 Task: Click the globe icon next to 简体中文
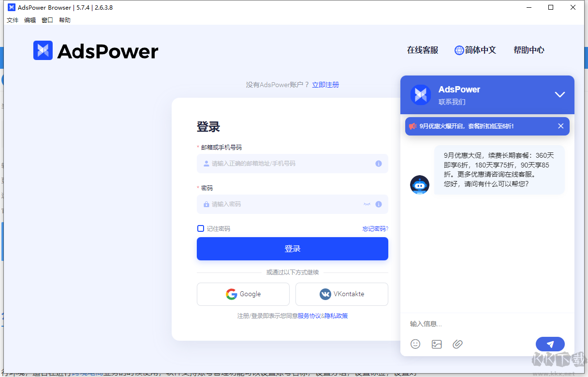458,50
